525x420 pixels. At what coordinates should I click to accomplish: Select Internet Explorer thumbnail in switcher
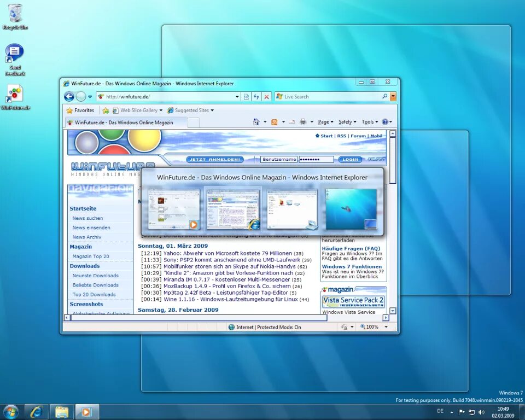[x=234, y=209]
